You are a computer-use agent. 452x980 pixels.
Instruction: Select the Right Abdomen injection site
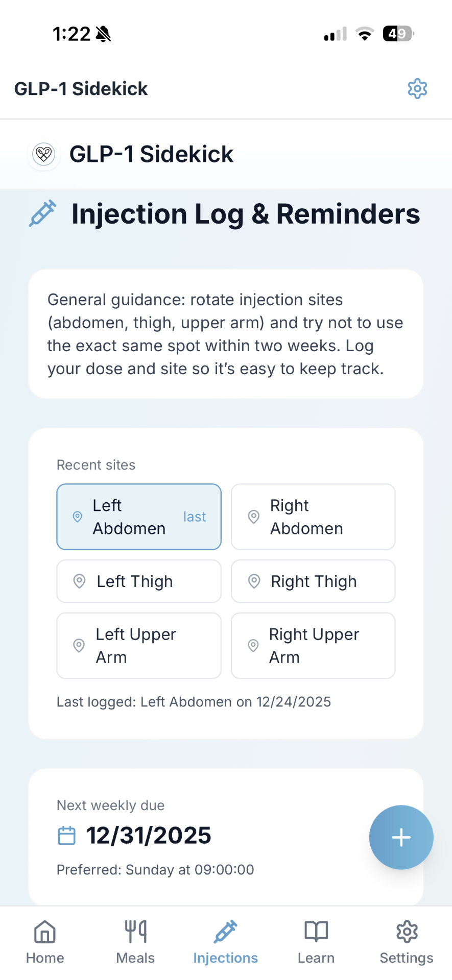[313, 517]
